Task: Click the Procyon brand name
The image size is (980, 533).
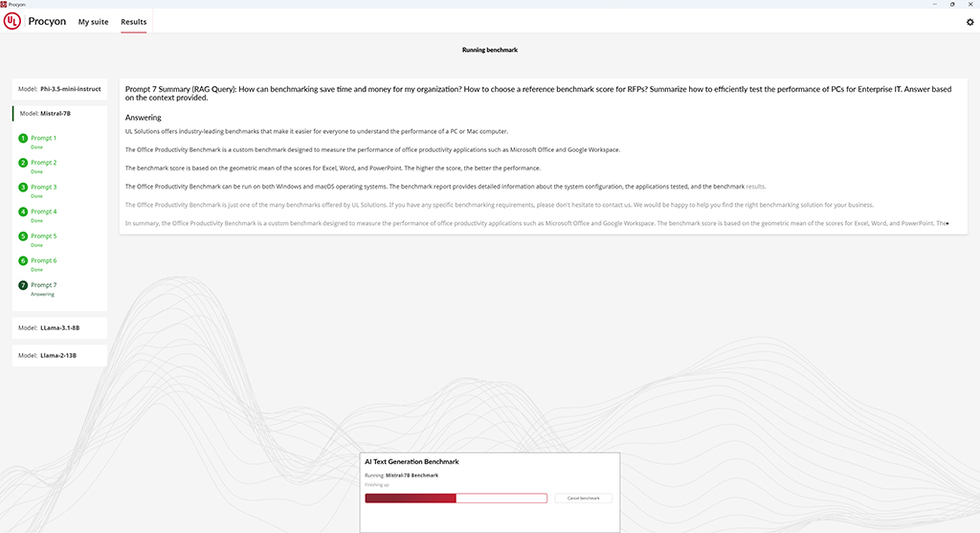Action: point(47,21)
